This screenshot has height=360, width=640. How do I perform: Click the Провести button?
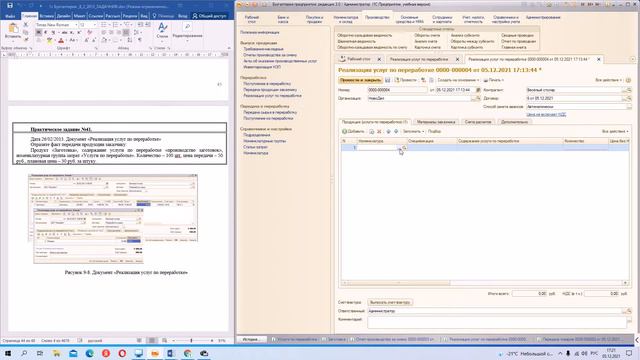[405, 80]
